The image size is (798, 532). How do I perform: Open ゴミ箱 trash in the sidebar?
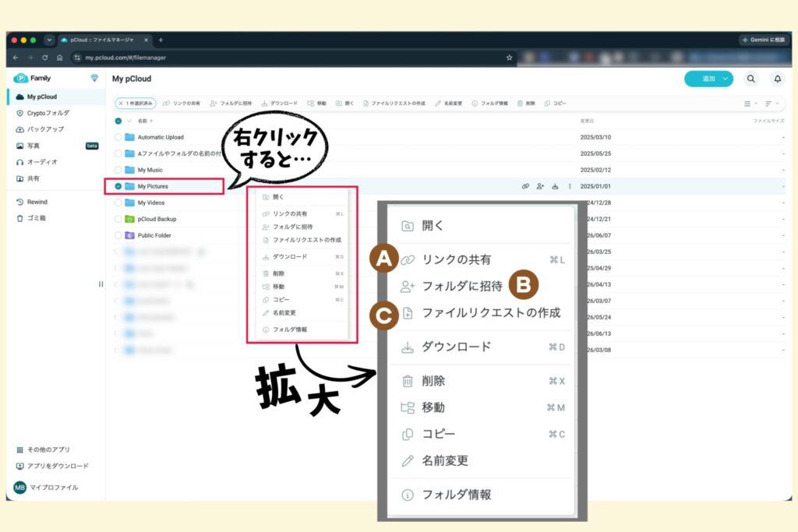coord(31,218)
